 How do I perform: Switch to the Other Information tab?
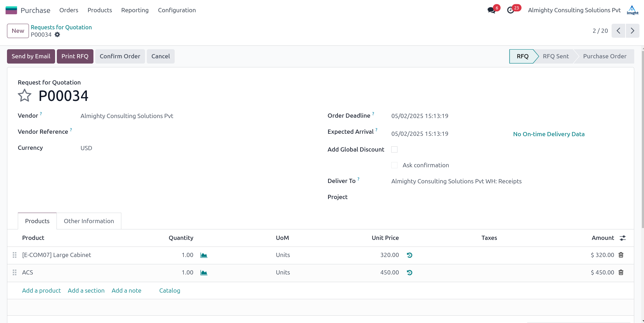(x=89, y=221)
